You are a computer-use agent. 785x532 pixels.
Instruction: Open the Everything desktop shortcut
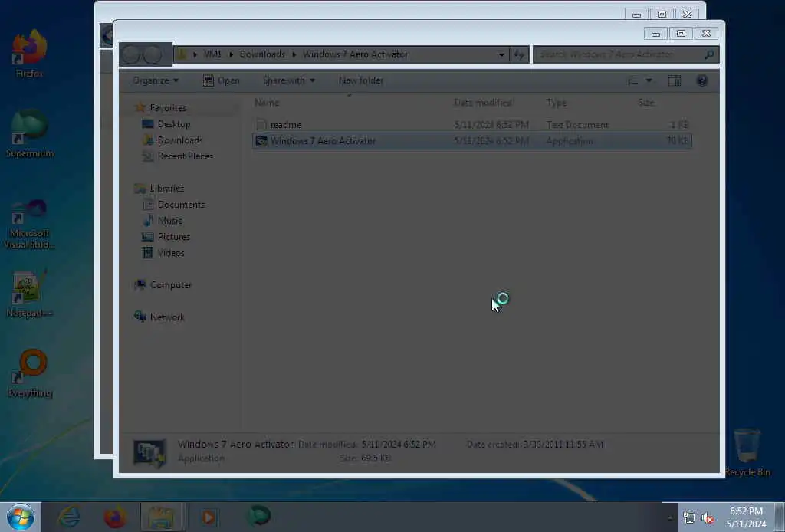(x=31, y=373)
